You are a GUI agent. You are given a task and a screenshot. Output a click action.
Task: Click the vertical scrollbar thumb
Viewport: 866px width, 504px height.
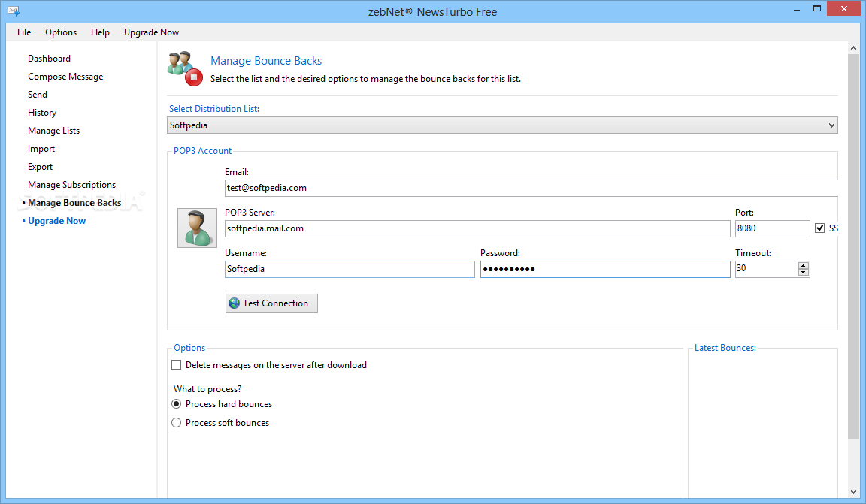tap(853, 246)
